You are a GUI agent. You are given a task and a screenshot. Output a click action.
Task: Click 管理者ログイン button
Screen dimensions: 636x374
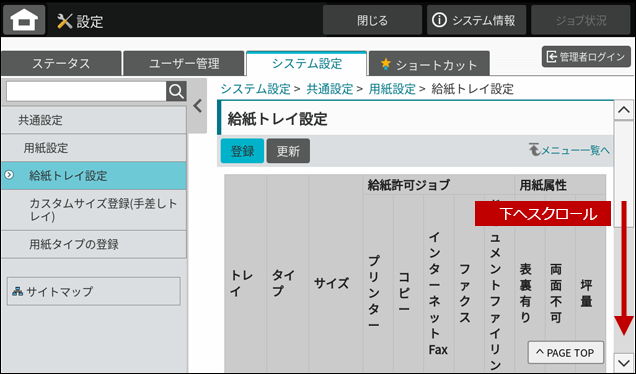(586, 57)
